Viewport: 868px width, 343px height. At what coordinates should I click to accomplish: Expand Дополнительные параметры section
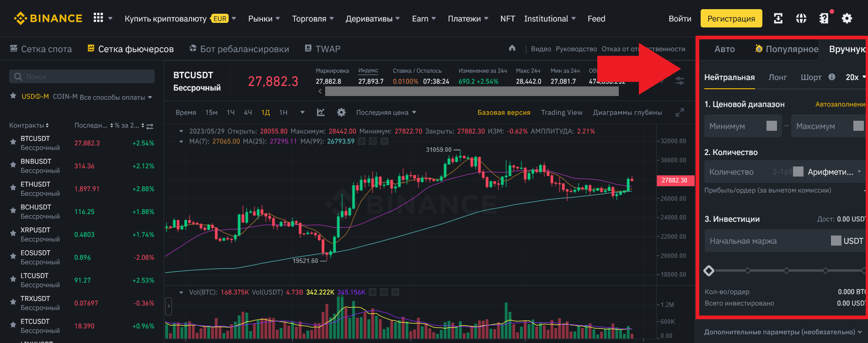coord(783,332)
